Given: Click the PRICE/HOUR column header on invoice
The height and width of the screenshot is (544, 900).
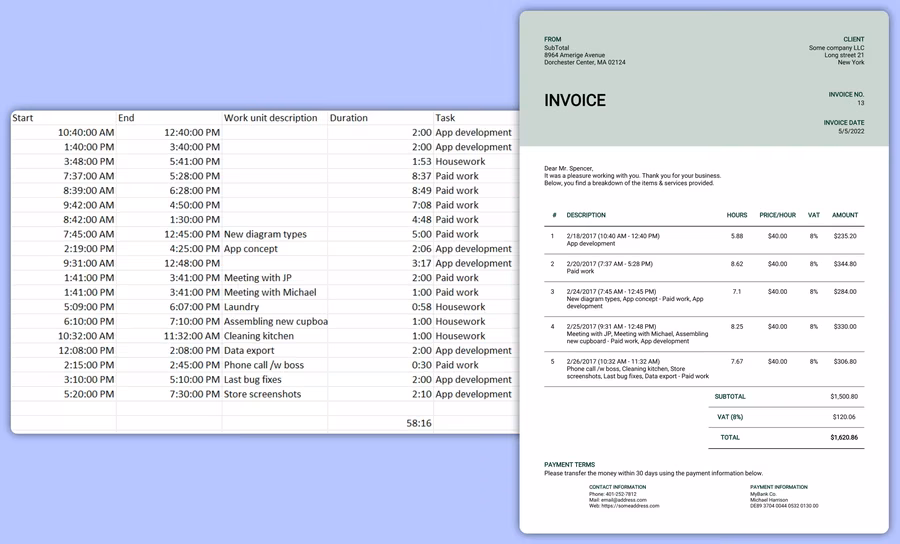Looking at the screenshot, I should [777, 215].
